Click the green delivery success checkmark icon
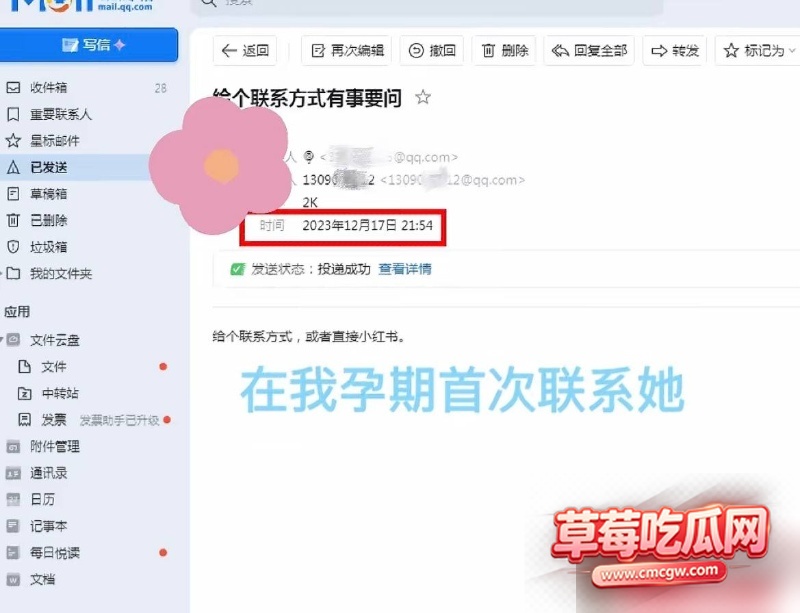This screenshot has height=613, width=800. 238,269
